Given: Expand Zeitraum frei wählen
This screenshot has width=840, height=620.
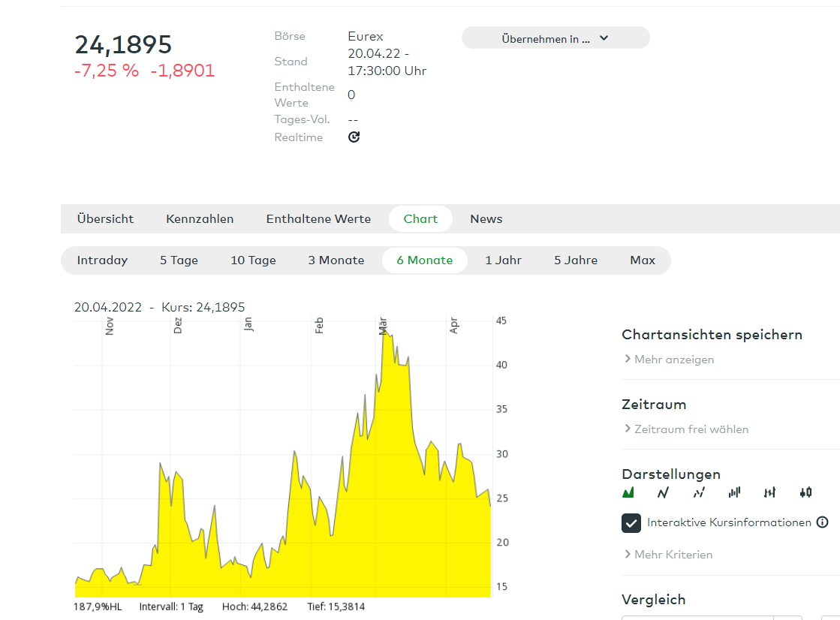Looking at the screenshot, I should (691, 429).
